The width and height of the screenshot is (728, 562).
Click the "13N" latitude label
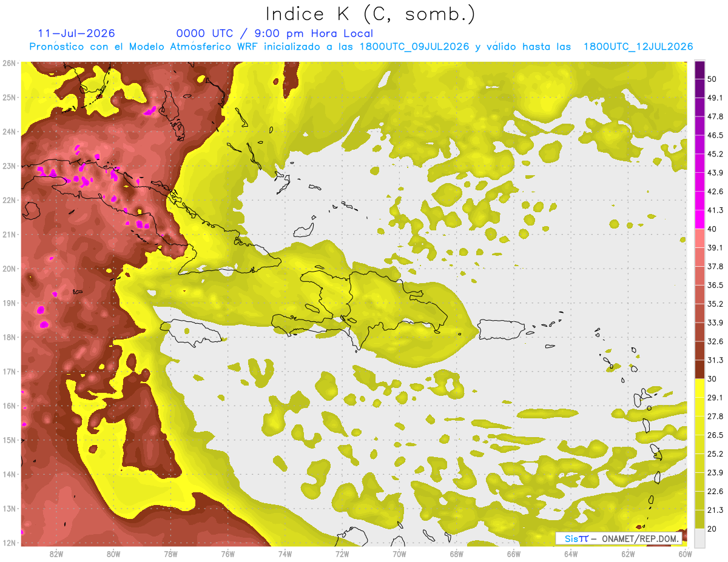[8, 508]
